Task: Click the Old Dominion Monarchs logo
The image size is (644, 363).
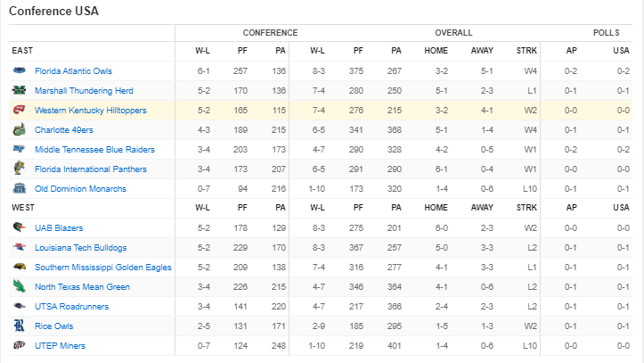Action: [x=19, y=188]
